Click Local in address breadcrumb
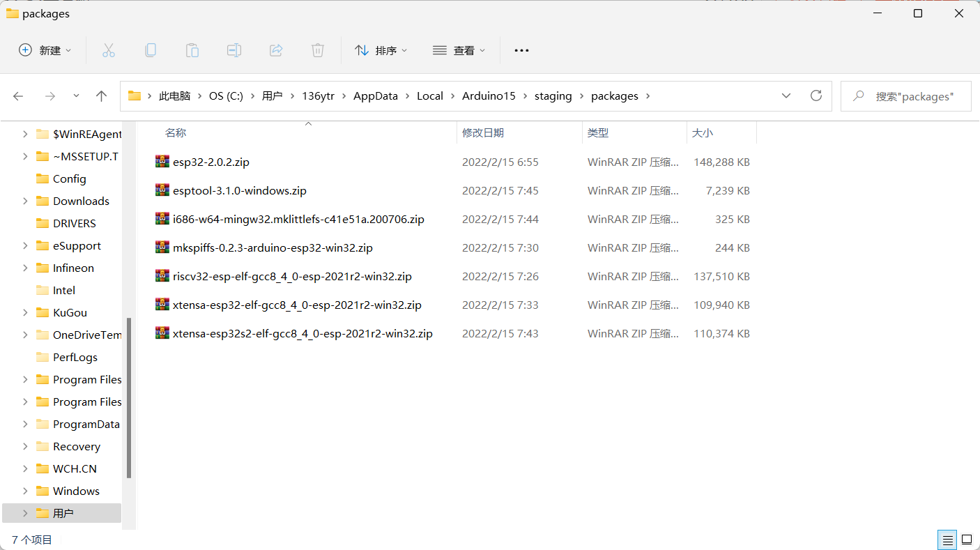 coord(430,96)
